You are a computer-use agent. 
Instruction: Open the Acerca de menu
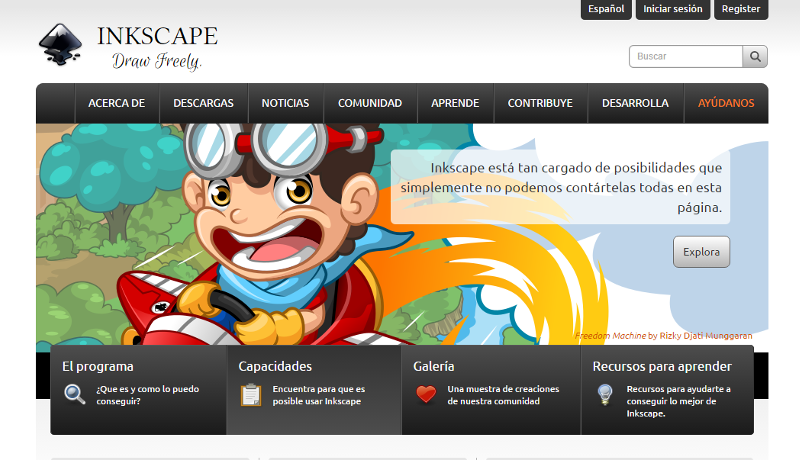[116, 103]
